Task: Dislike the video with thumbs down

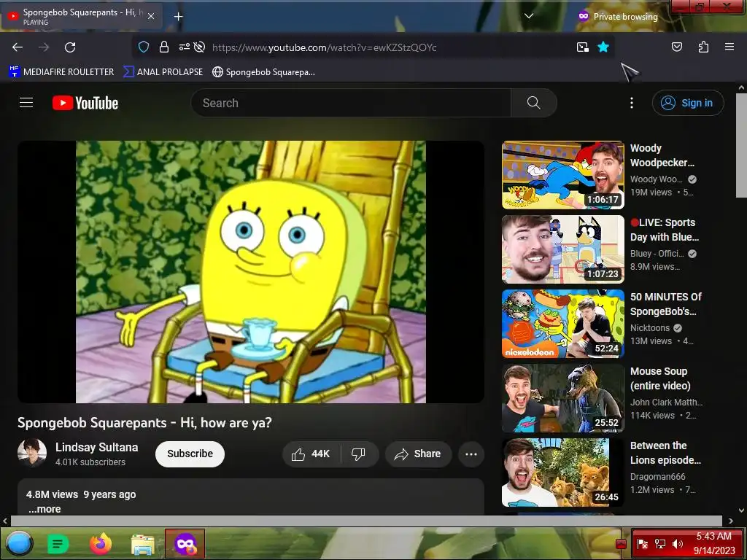Action: click(359, 454)
